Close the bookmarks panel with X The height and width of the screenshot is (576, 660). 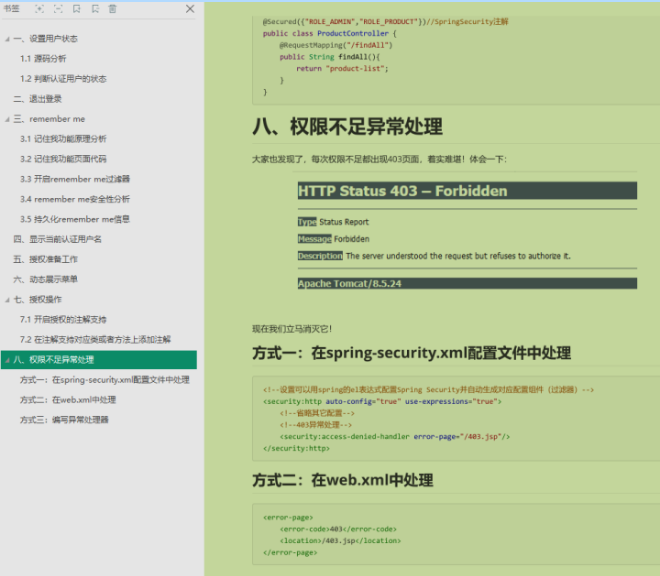(x=190, y=9)
